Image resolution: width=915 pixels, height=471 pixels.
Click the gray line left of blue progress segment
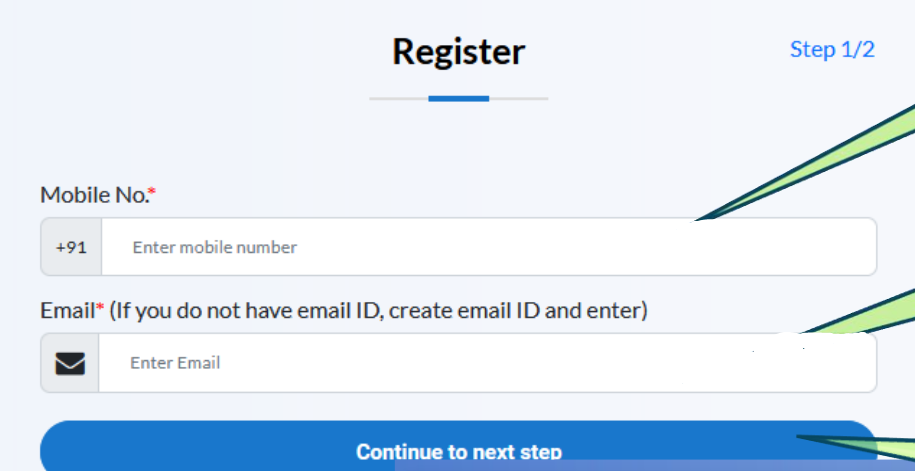click(x=399, y=99)
